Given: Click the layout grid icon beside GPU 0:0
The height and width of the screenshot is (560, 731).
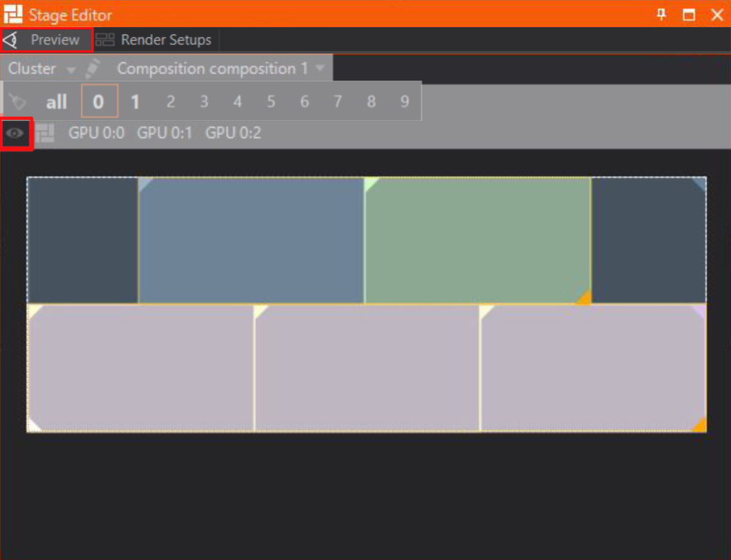Looking at the screenshot, I should [45, 133].
